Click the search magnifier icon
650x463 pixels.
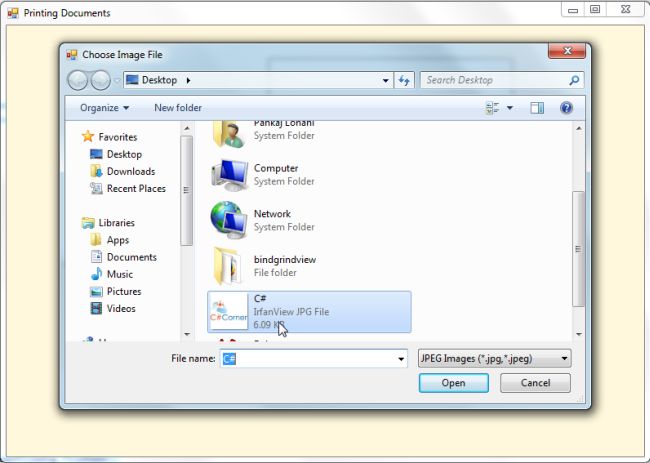[574, 80]
